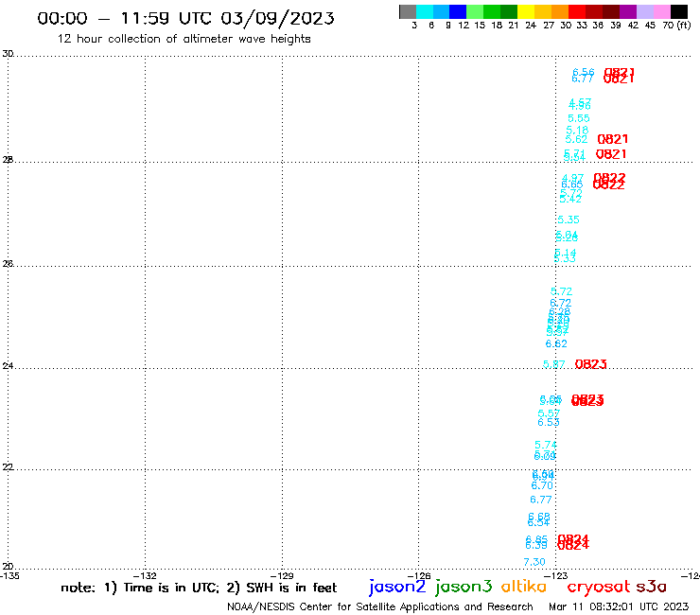Click wave height value '5.62'

(576, 139)
